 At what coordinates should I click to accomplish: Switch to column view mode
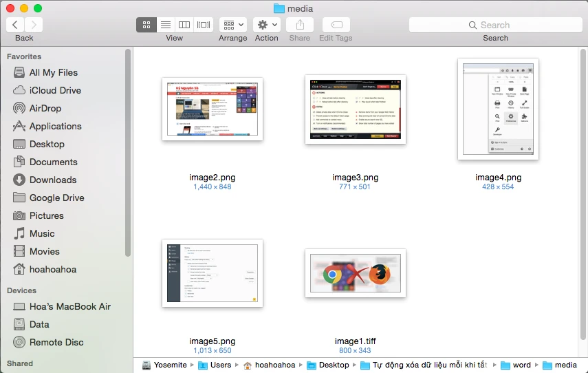click(184, 25)
